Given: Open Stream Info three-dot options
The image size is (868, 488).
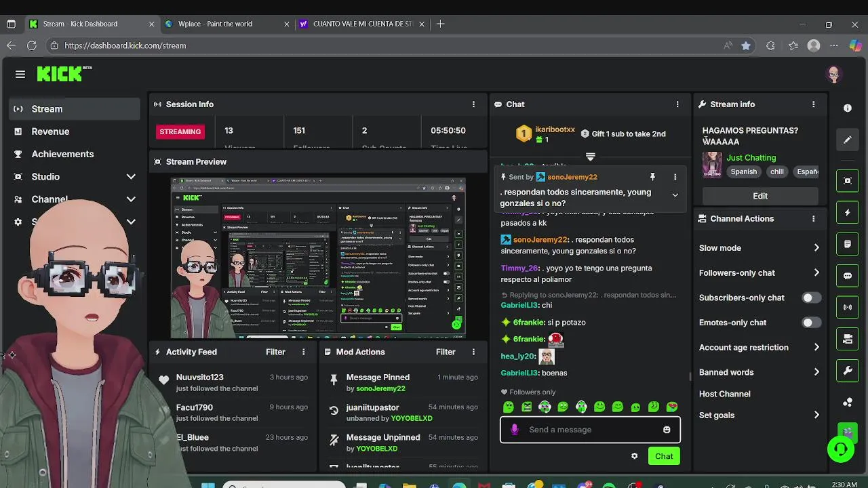Looking at the screenshot, I should pyautogui.click(x=814, y=104).
